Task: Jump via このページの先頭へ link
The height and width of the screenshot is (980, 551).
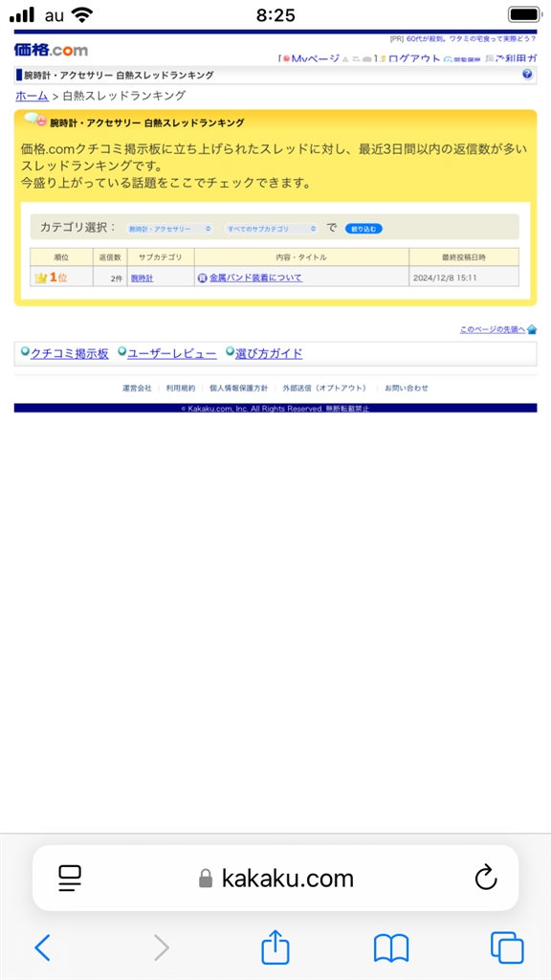Action: click(493, 329)
